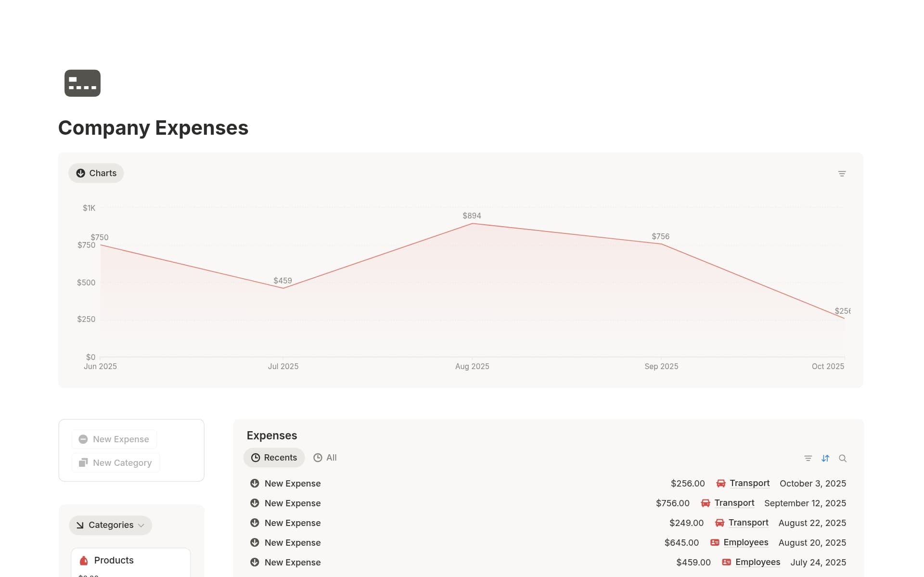
Task: Click the credit card page icon above the title
Action: pos(82,83)
